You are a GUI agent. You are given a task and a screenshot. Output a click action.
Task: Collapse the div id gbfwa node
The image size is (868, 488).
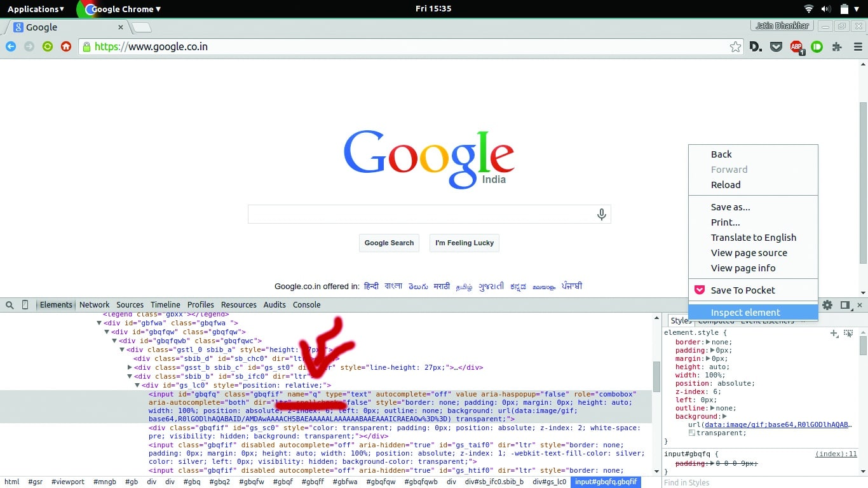tap(99, 323)
